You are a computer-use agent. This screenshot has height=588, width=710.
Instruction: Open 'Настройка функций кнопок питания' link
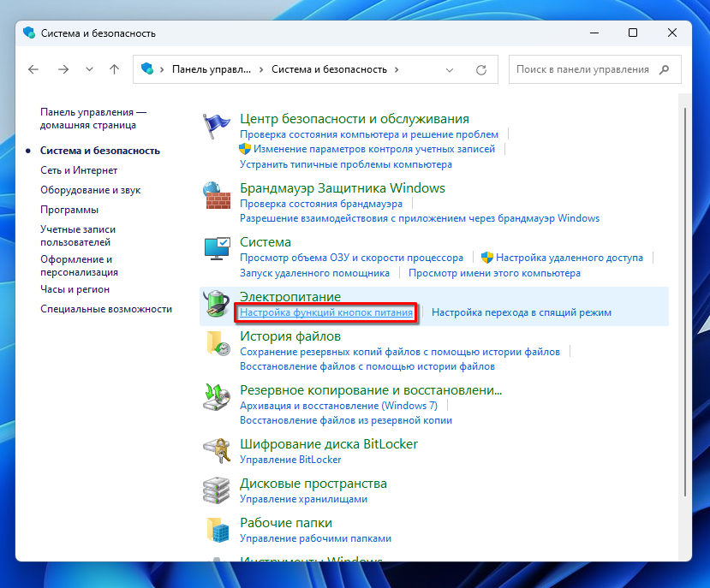coord(326,313)
